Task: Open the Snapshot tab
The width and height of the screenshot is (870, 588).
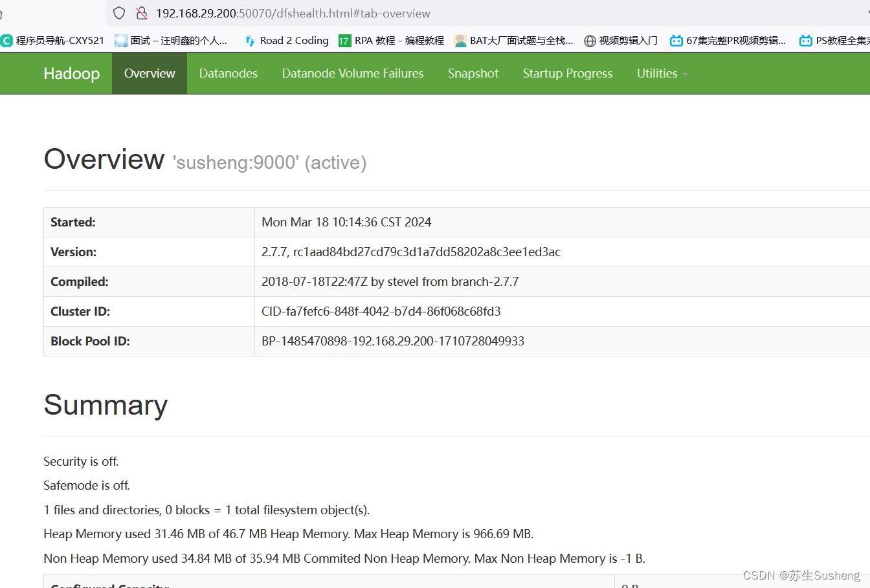Action: tap(473, 73)
